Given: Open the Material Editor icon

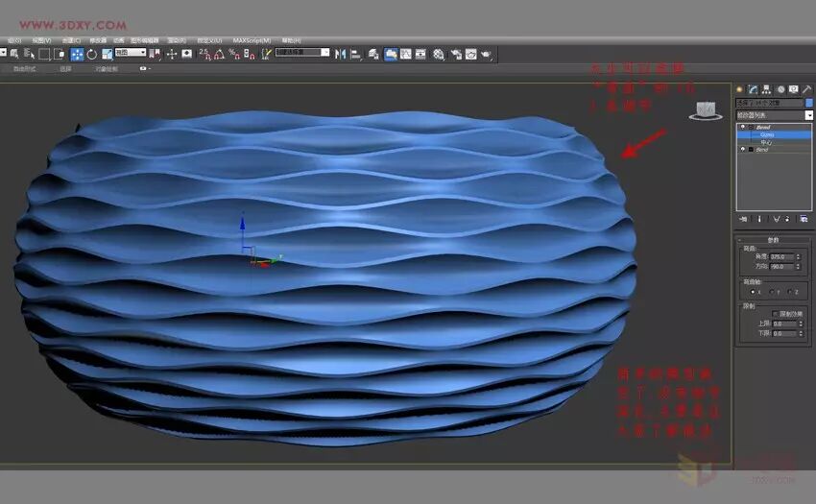Looking at the screenshot, I should pos(439,54).
